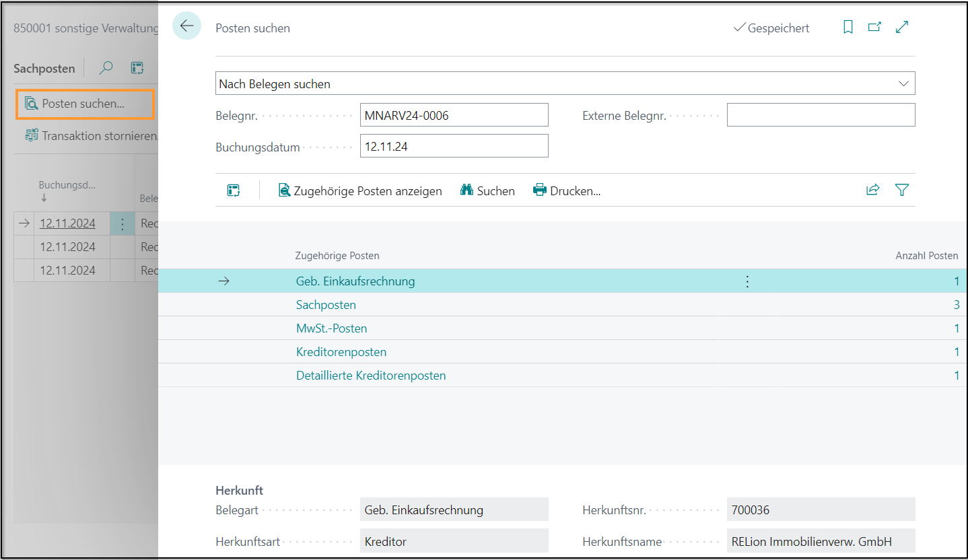The width and height of the screenshot is (968, 560).
Task: Click the share icon in toolbar
Action: 872,190
